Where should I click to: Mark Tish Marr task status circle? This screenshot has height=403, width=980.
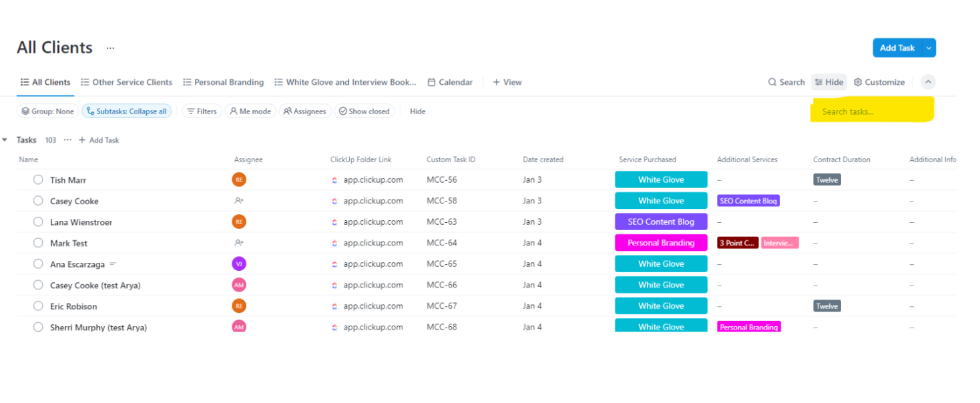(38, 179)
